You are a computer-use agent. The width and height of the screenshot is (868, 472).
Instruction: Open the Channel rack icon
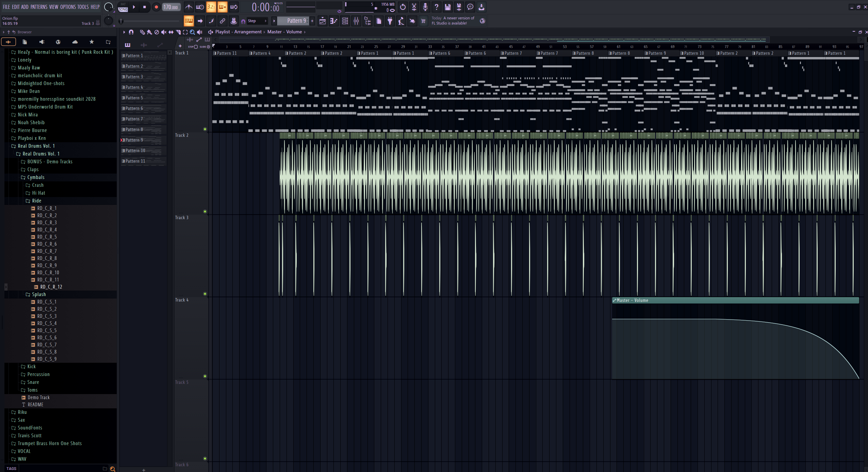click(x=345, y=21)
